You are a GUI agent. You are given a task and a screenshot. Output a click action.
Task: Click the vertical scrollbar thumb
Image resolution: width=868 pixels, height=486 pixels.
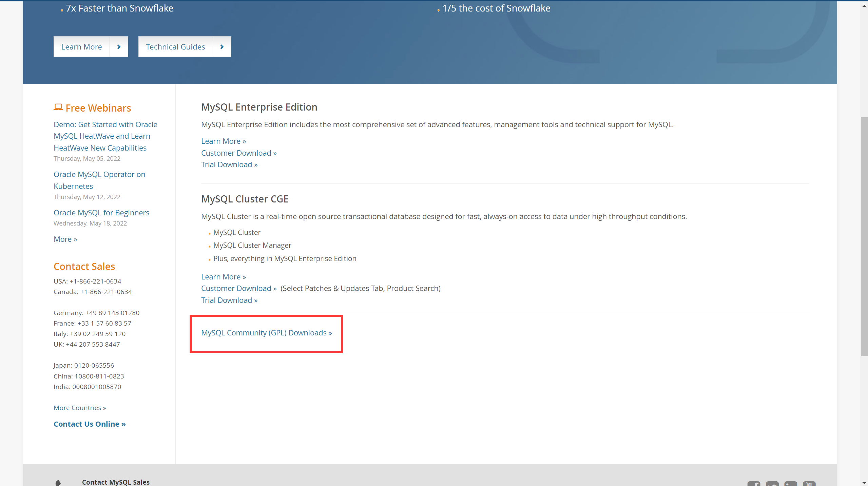point(864,236)
